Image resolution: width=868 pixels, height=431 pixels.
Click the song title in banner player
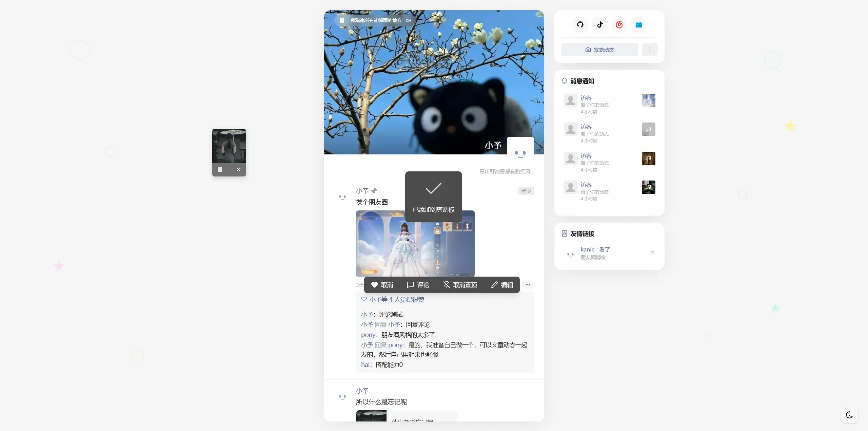point(376,20)
